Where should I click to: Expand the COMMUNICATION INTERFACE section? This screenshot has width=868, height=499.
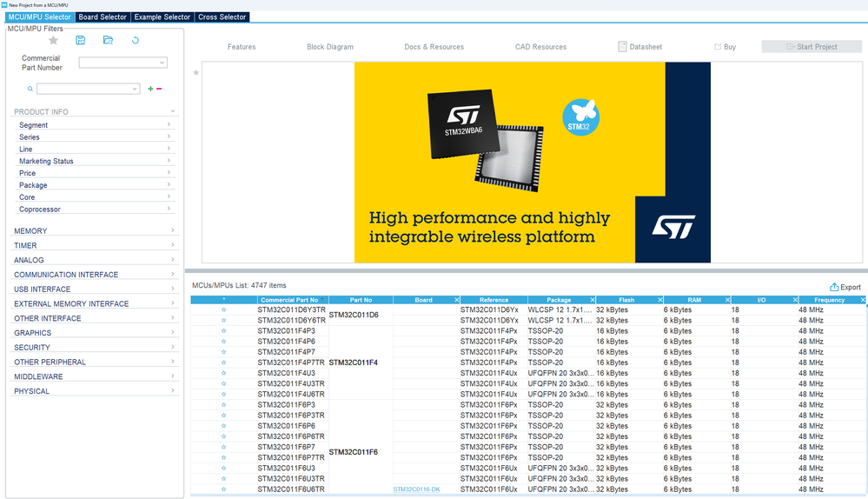tap(173, 274)
